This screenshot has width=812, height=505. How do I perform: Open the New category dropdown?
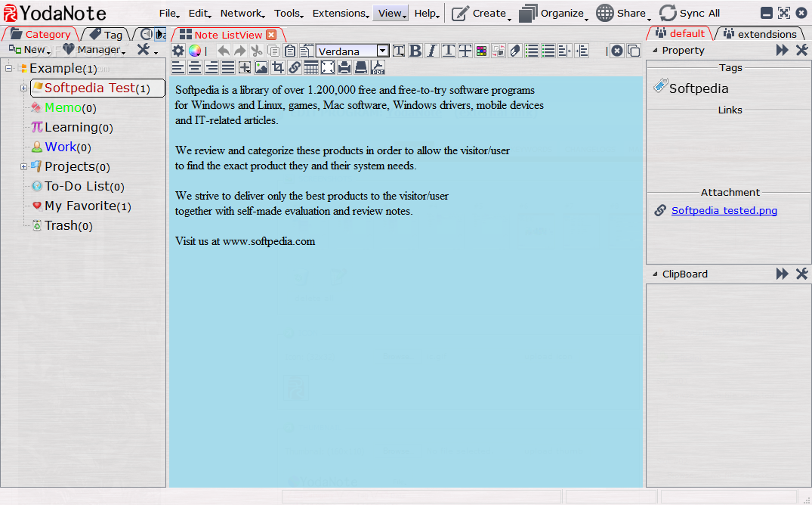click(x=29, y=50)
